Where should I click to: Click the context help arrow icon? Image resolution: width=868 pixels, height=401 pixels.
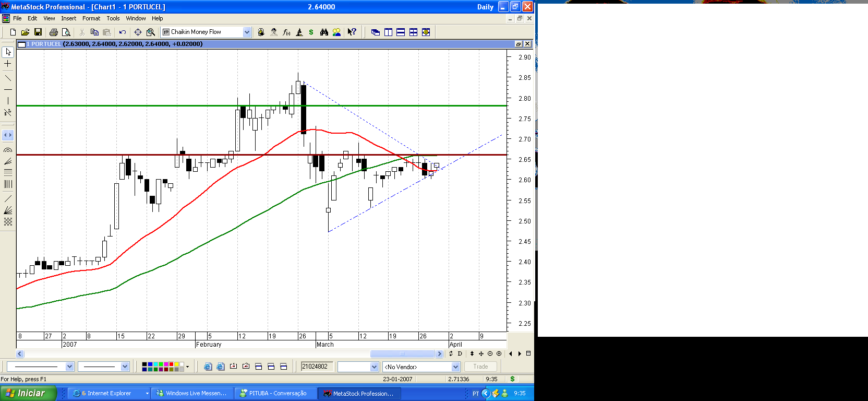click(352, 32)
